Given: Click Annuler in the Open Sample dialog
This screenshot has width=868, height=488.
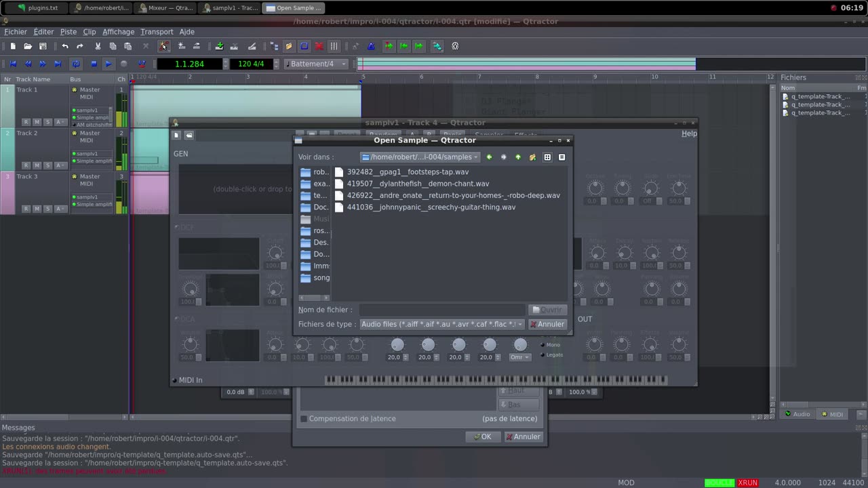Looking at the screenshot, I should tap(547, 324).
